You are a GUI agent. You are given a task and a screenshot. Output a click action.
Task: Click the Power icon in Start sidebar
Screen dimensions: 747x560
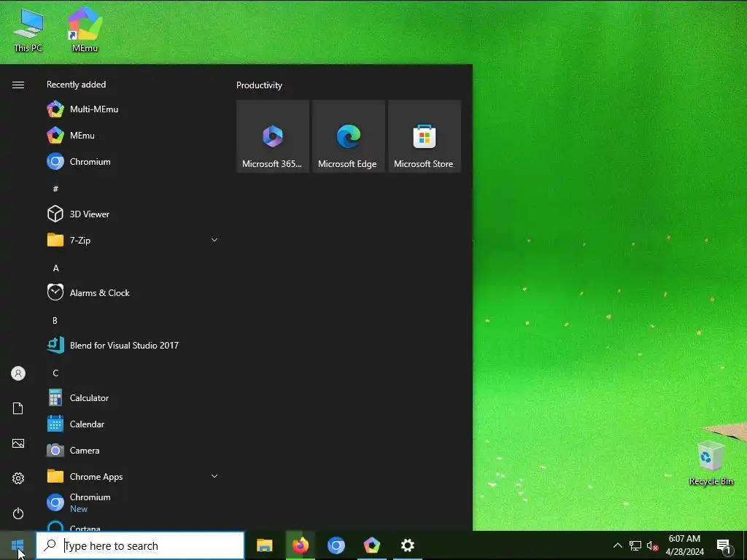(18, 513)
